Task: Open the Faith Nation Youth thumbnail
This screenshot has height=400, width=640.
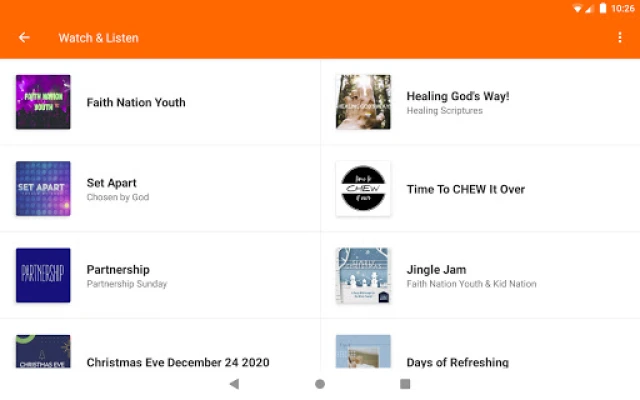Action: coord(43,102)
